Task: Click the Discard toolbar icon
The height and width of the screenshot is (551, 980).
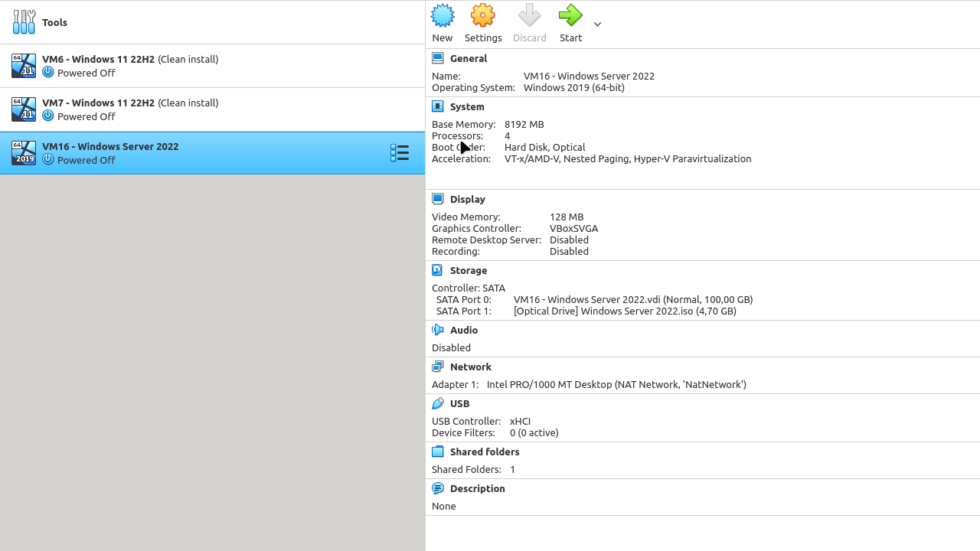Action: click(529, 15)
